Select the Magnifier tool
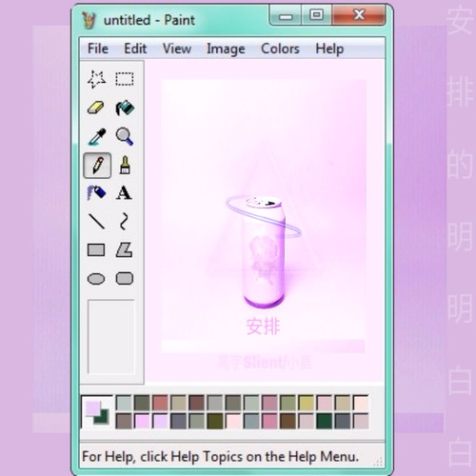The image size is (476, 476). (125, 136)
